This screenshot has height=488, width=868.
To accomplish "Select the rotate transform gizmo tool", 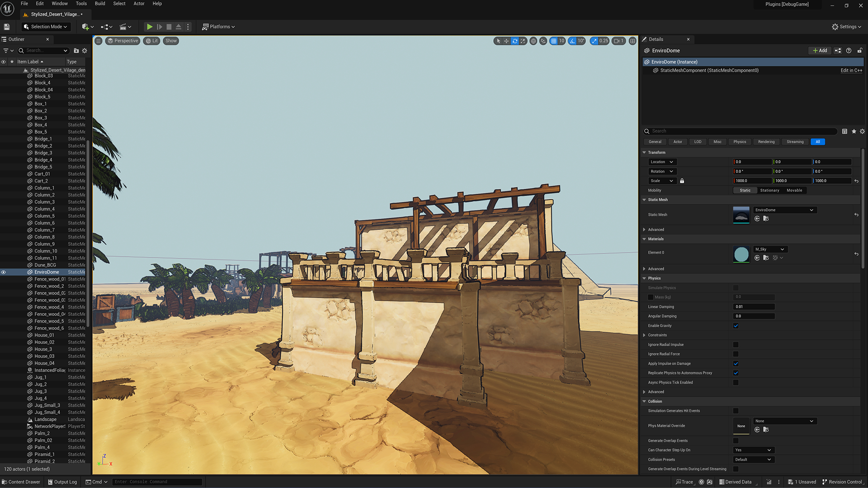I will coord(514,41).
